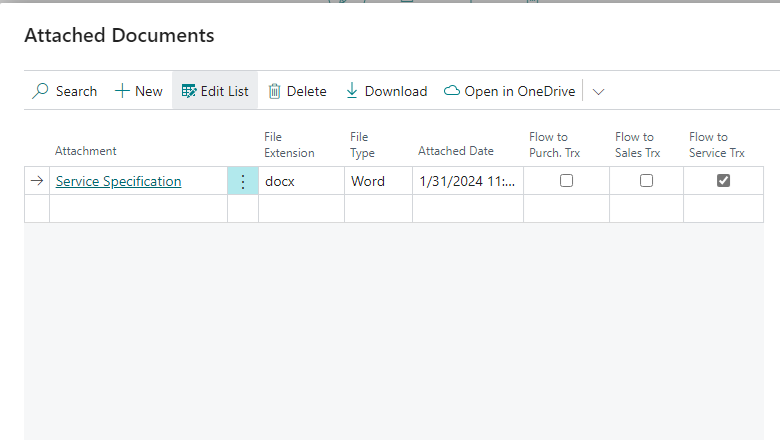Viewport: 780px width, 440px height.
Task: Click the OneDrive cloud icon
Action: coord(452,90)
